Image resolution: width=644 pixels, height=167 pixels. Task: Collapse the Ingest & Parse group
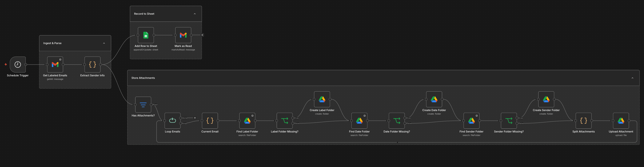pyautogui.click(x=104, y=43)
